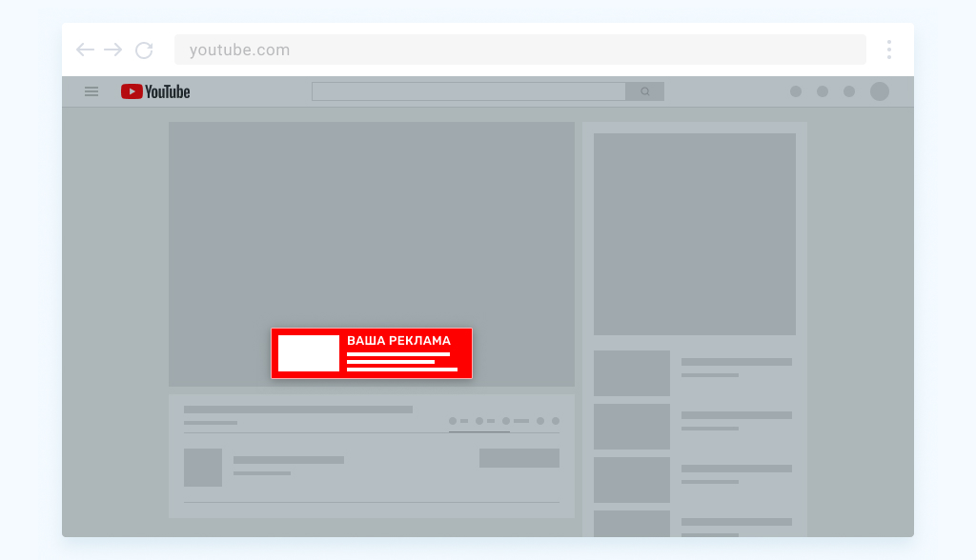Screen dimensions: 976x560
Task: Click into the YouTube search field
Action: [469, 91]
